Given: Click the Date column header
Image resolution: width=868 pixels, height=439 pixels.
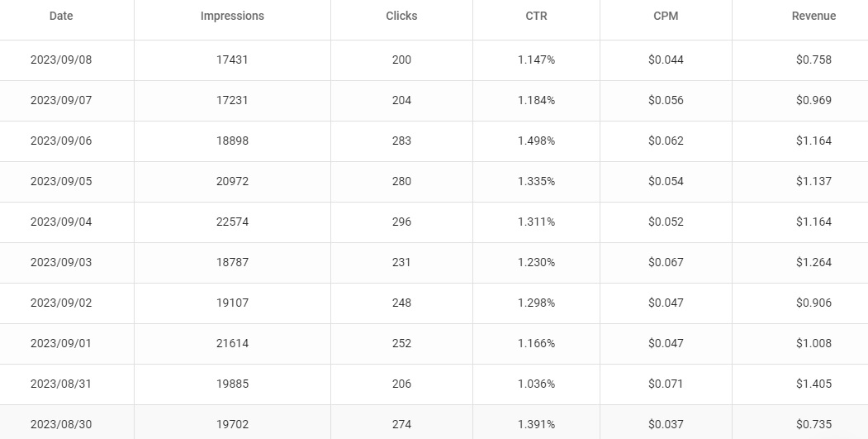Looking at the screenshot, I should [x=61, y=16].
